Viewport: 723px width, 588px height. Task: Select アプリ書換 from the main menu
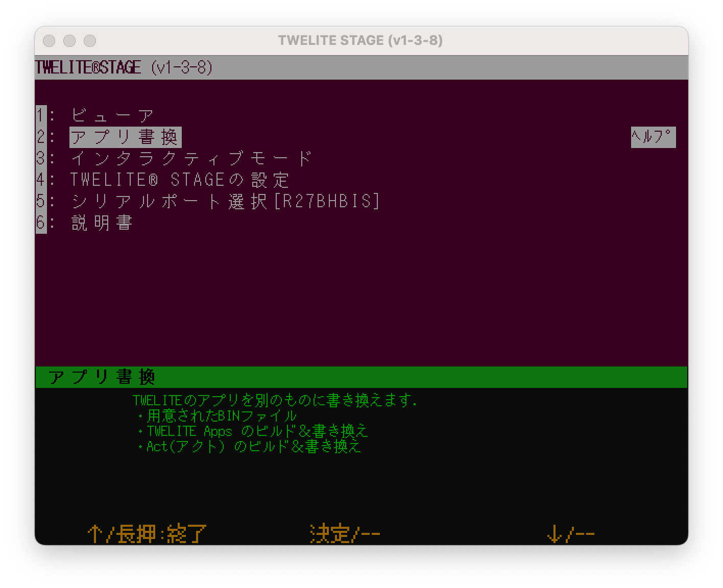pyautogui.click(x=125, y=136)
